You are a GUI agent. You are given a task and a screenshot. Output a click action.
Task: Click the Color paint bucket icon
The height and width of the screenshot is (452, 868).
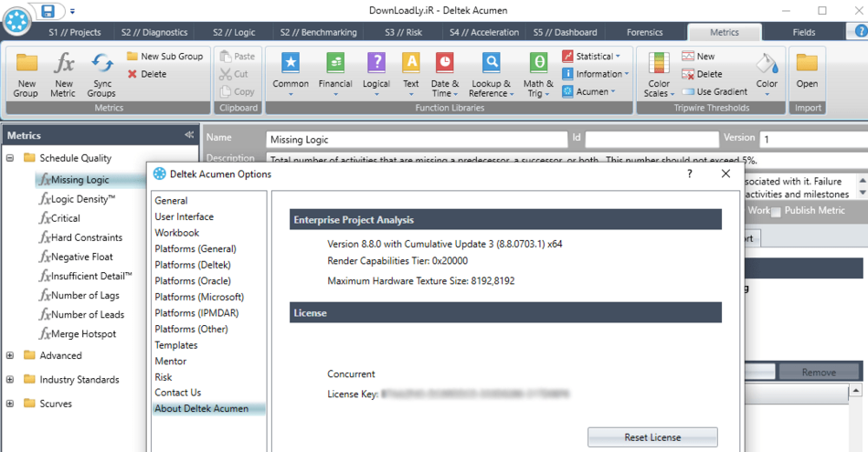point(767,65)
